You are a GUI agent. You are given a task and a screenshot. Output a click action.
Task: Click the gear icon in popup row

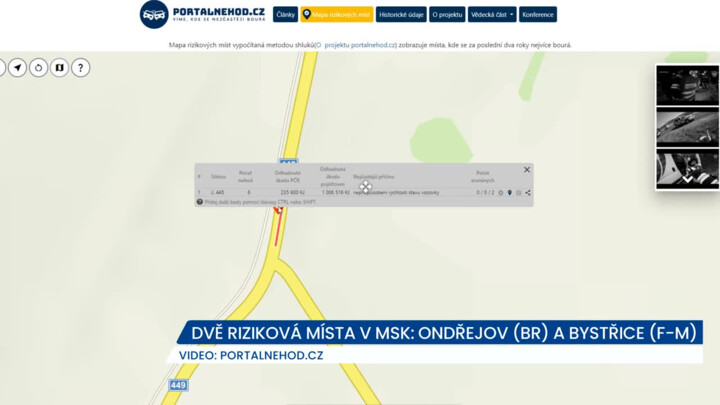pyautogui.click(x=501, y=193)
